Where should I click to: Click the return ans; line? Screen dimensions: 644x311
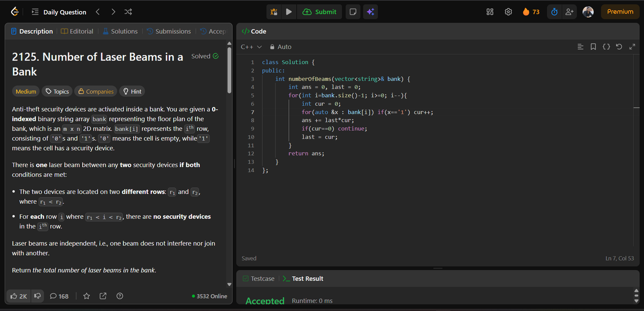click(306, 153)
